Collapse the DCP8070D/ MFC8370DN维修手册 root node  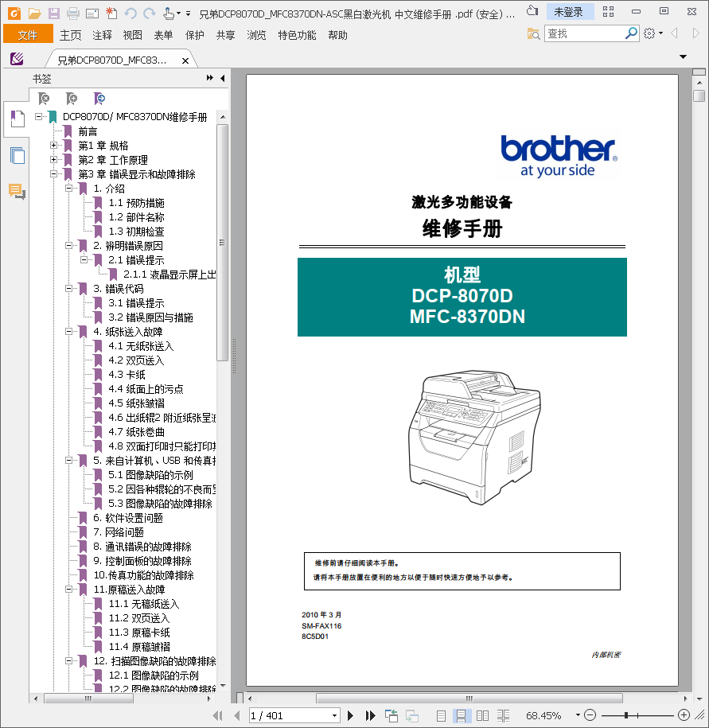click(38, 116)
